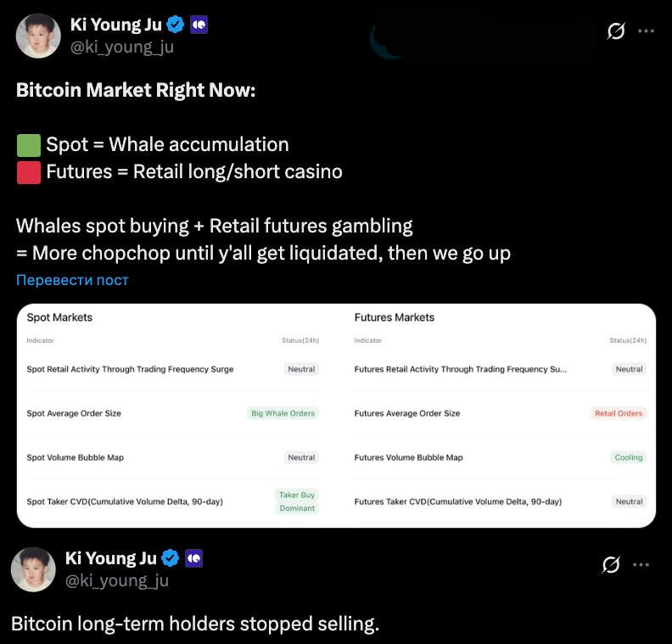Open more options menu on the first post
672x644 pixels.
[x=646, y=31]
